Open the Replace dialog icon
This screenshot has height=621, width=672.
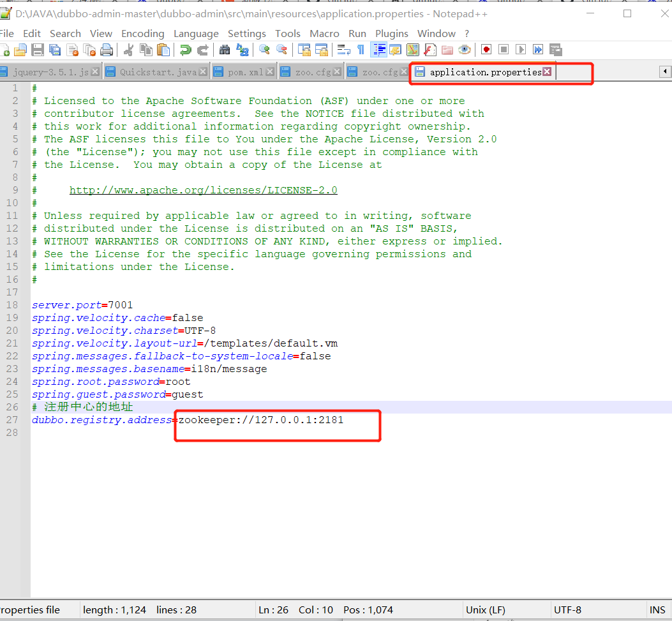click(242, 50)
